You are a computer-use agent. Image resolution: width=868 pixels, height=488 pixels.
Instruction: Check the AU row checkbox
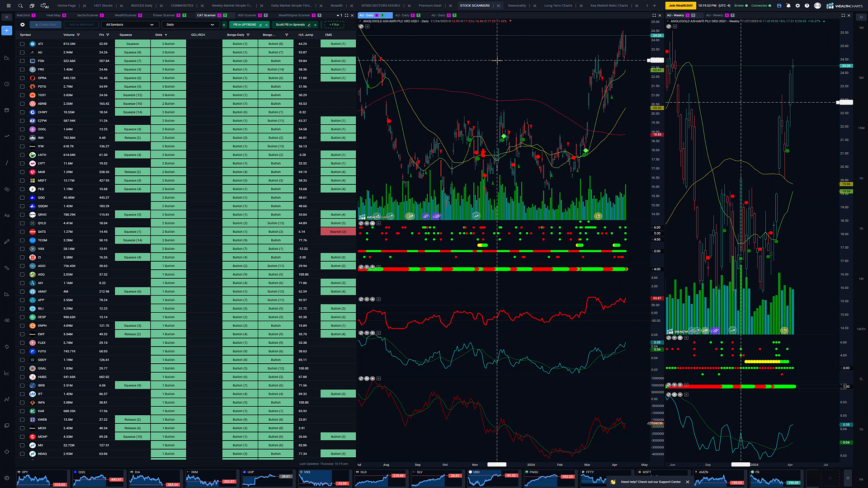22,52
